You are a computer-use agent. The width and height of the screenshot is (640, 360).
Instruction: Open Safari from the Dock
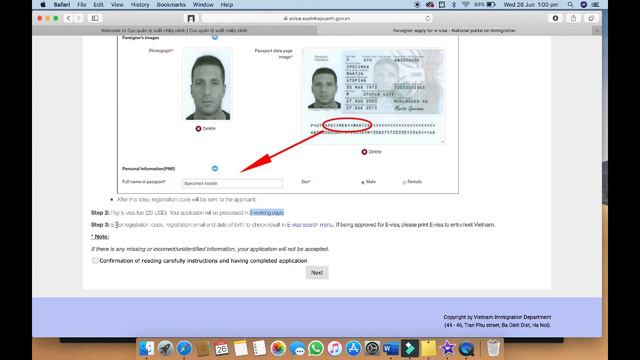tap(184, 349)
